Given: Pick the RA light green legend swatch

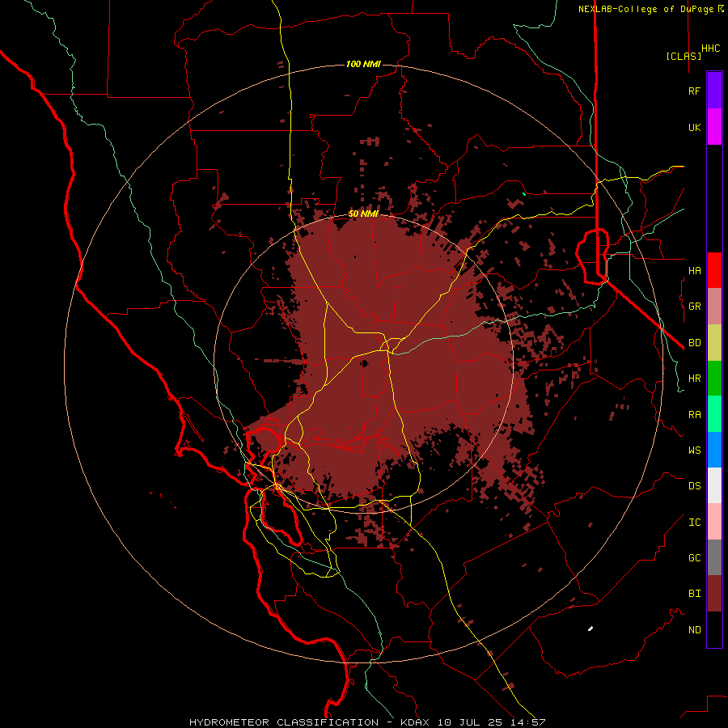Looking at the screenshot, I should (x=714, y=414).
